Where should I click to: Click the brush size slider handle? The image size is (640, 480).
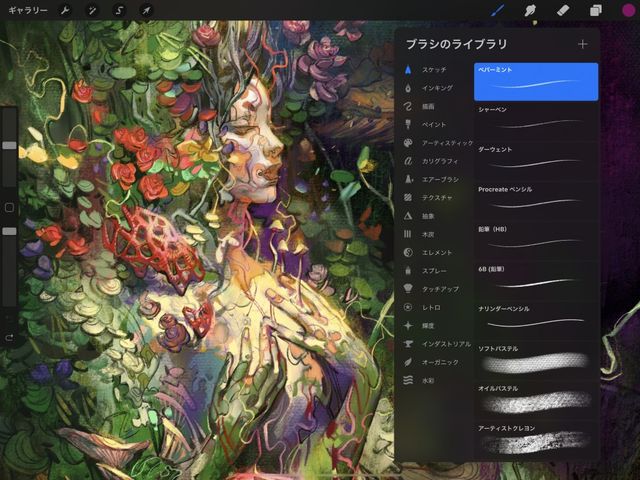tap(9, 145)
